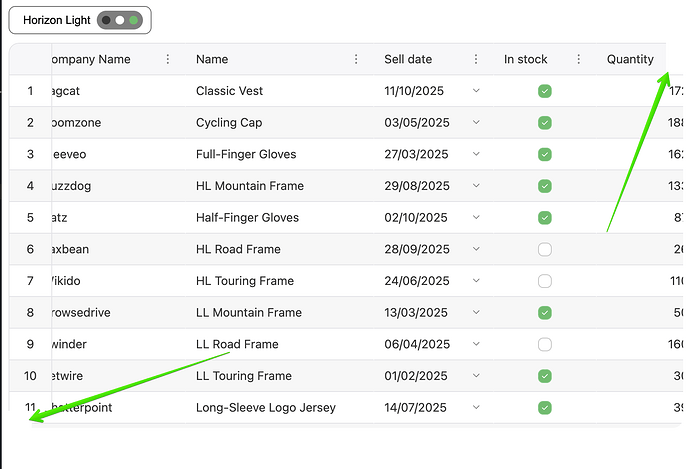Toggle the Horizon Light theme switch
This screenshot has width=690, height=469.
click(120, 20)
